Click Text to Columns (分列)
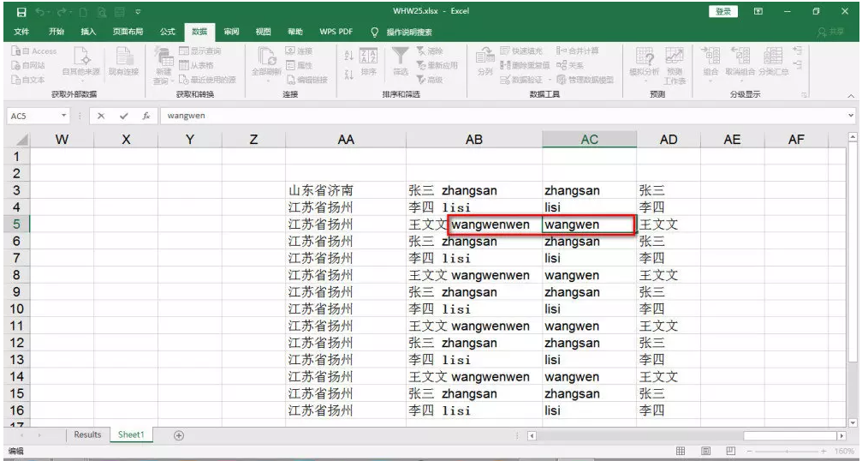Viewport: 868px width, 461px height. [485, 62]
